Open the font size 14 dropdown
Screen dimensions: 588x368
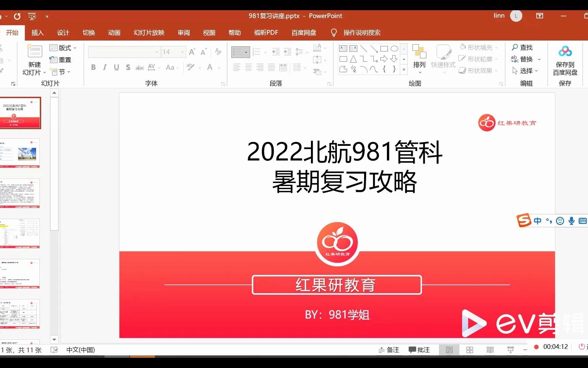click(x=182, y=52)
